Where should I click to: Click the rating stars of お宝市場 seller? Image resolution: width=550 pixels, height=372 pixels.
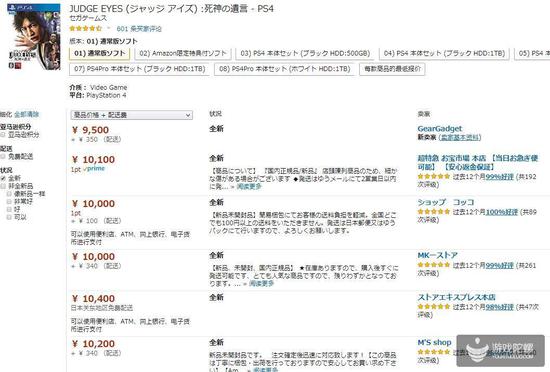(x=434, y=177)
